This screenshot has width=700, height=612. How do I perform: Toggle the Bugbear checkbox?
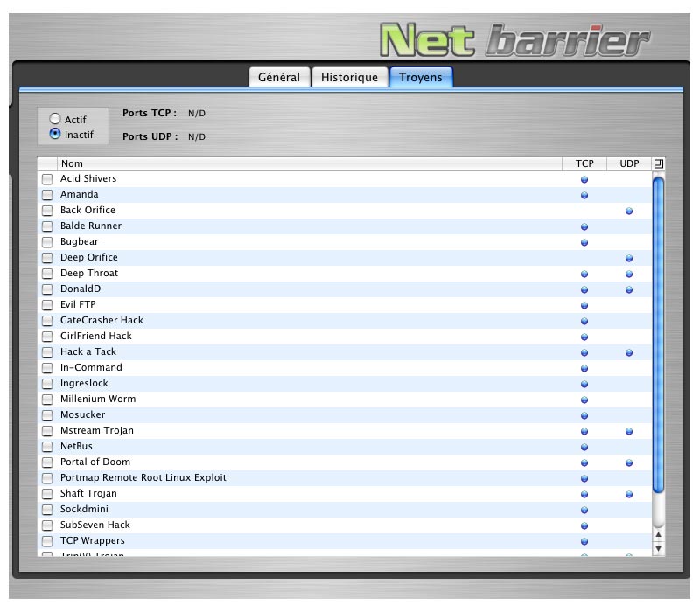[47, 242]
